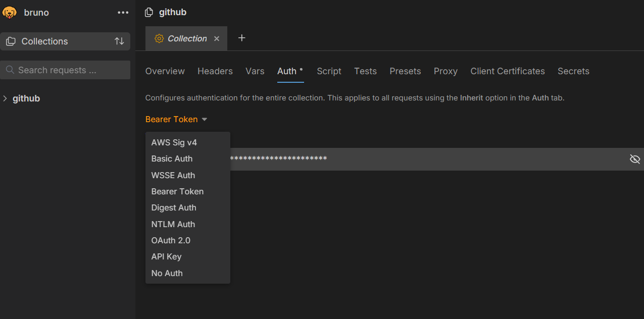This screenshot has height=319, width=644.
Task: Open the Headers tab
Action: pyautogui.click(x=215, y=71)
